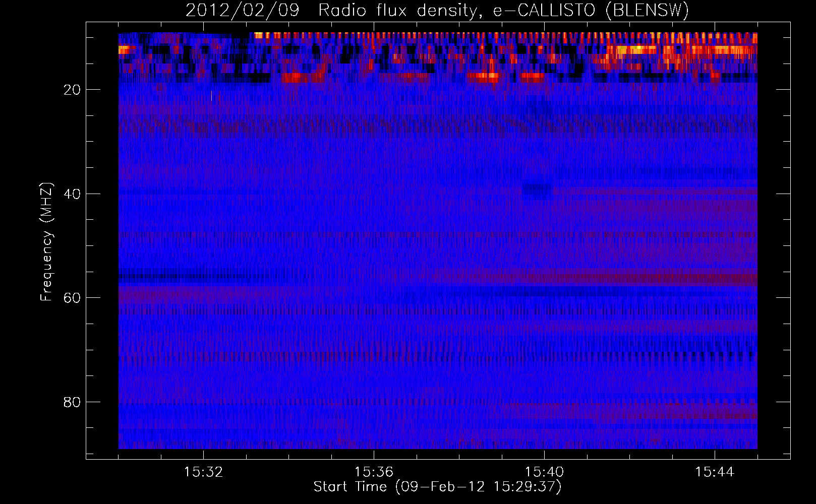The width and height of the screenshot is (816, 504).
Task: Click the 20 MHz frequency tick label
Action: pos(73,90)
